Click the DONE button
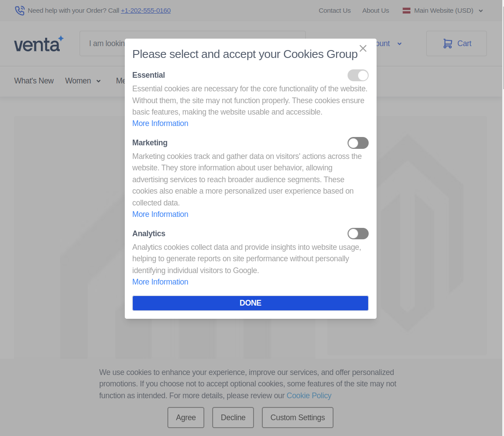The width and height of the screenshot is (504, 436). (x=250, y=303)
